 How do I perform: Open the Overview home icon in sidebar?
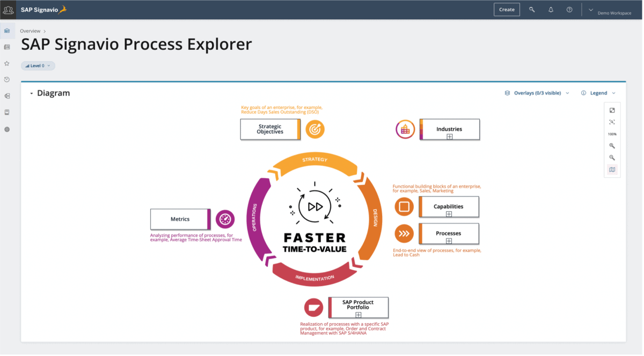(x=7, y=31)
